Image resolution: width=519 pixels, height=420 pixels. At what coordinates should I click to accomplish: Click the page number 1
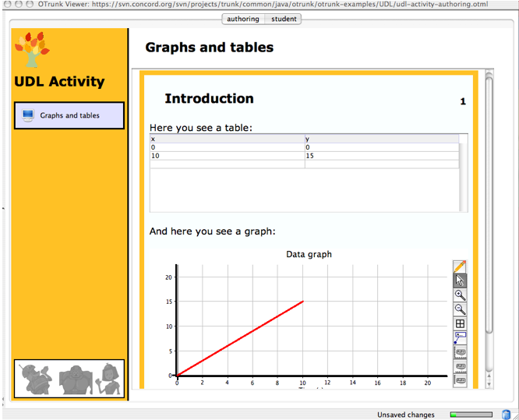tap(463, 101)
